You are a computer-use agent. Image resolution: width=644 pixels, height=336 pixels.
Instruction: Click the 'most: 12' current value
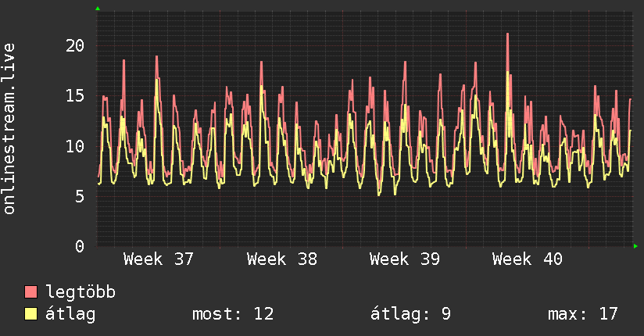click(x=233, y=314)
